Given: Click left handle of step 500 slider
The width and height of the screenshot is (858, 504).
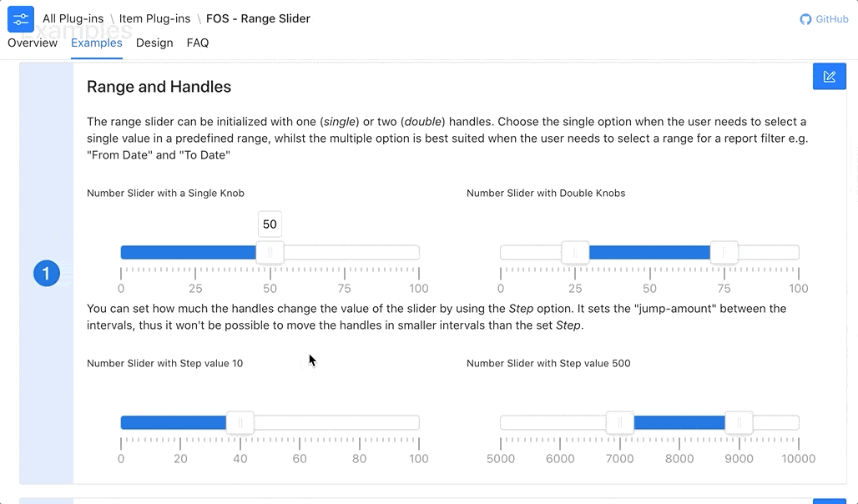Looking at the screenshot, I should [620, 422].
